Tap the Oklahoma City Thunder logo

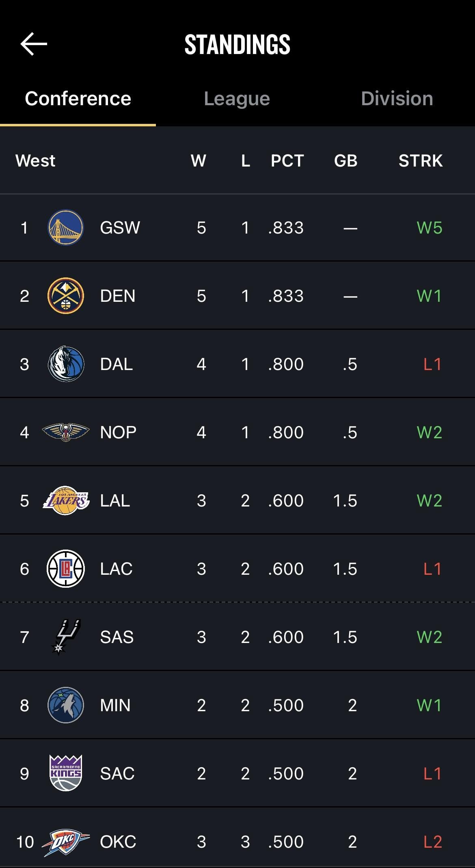tap(66, 842)
